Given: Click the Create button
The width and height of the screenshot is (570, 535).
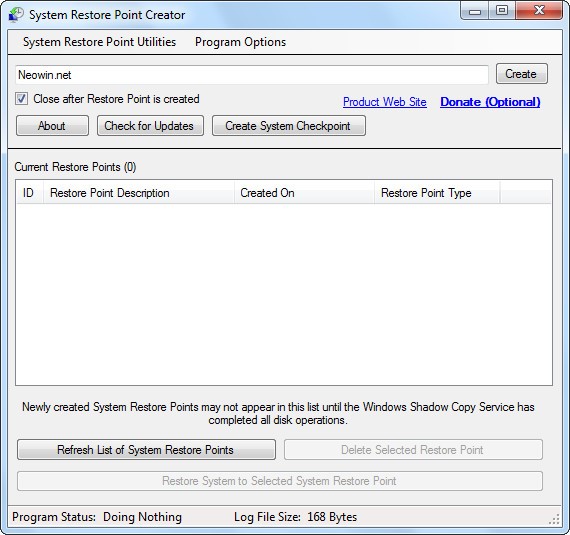Looking at the screenshot, I should (522, 74).
